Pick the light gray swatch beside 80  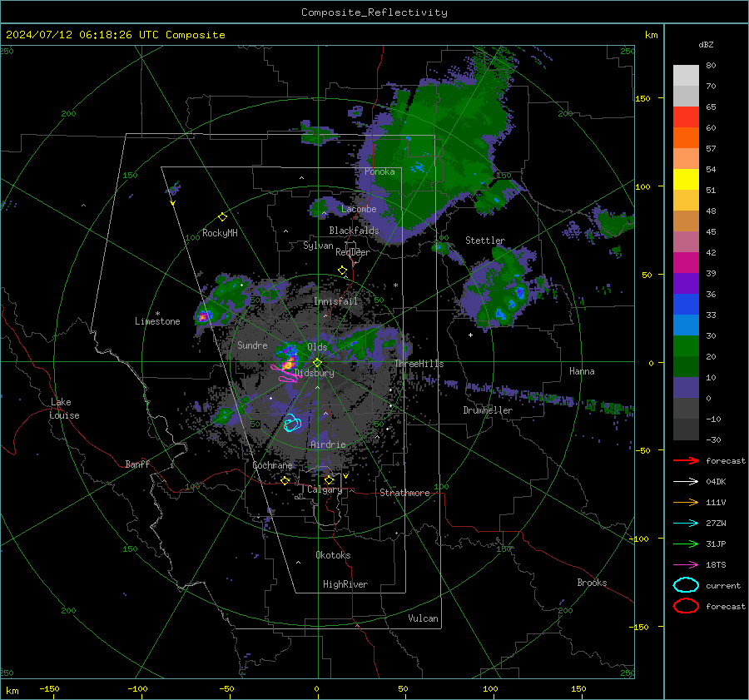click(x=686, y=75)
